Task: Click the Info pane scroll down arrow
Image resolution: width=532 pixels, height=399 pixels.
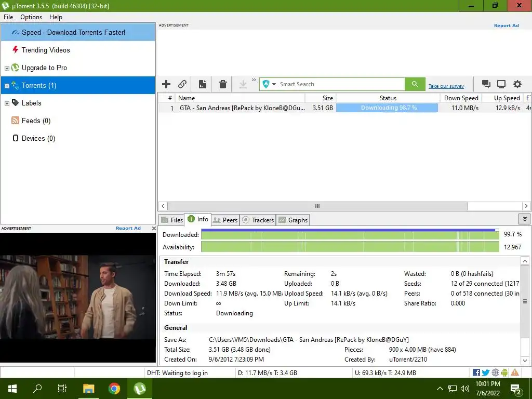Action: (525, 361)
